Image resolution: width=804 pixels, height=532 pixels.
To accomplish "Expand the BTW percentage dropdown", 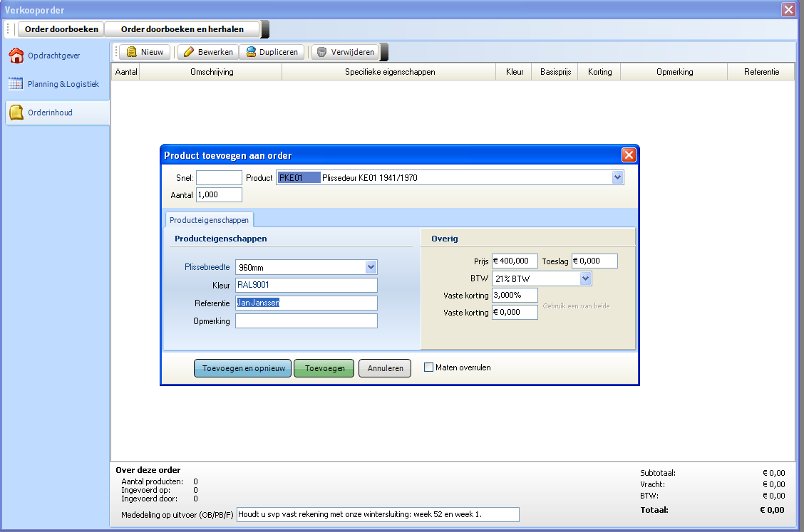I will 585,278.
